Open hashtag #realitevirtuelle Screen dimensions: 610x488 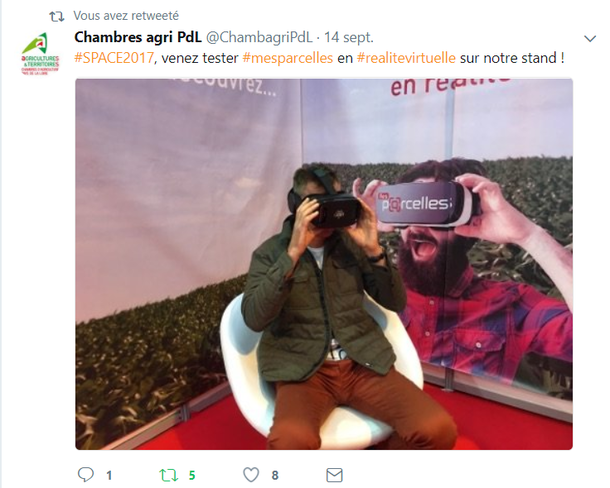tap(406, 58)
